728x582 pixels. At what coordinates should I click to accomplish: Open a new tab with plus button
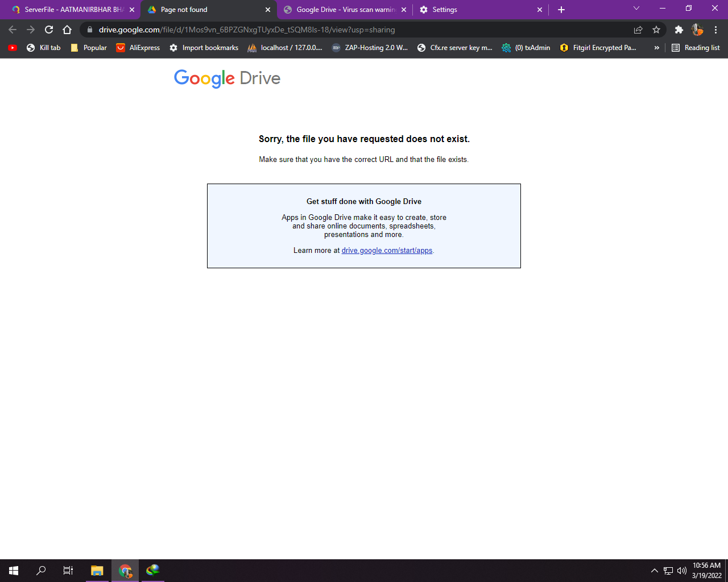point(561,10)
